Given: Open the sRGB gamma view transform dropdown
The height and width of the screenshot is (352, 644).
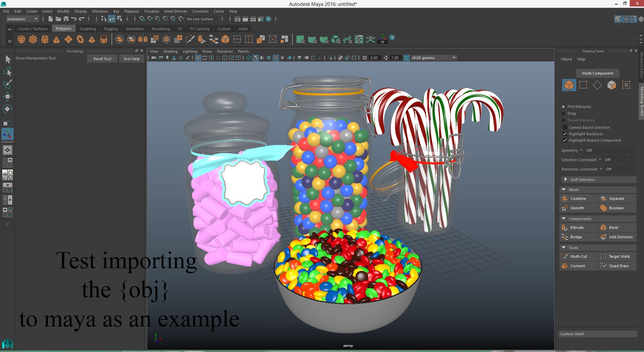Looking at the screenshot, I should click(434, 58).
